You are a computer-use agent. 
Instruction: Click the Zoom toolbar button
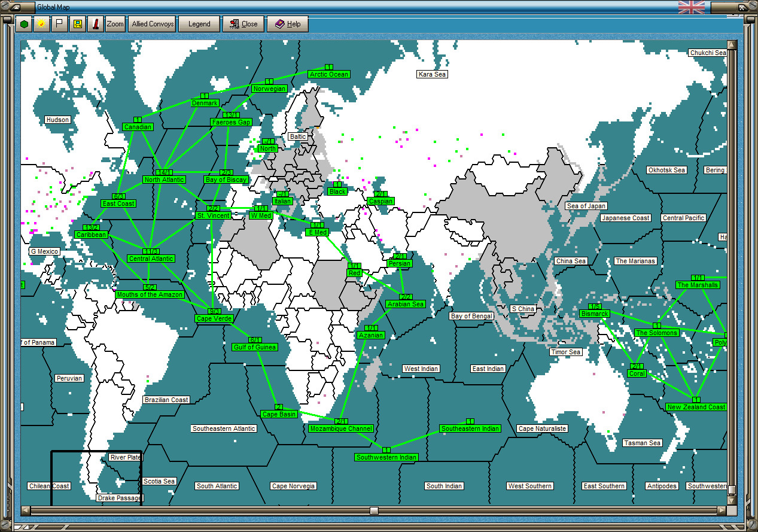tap(115, 24)
